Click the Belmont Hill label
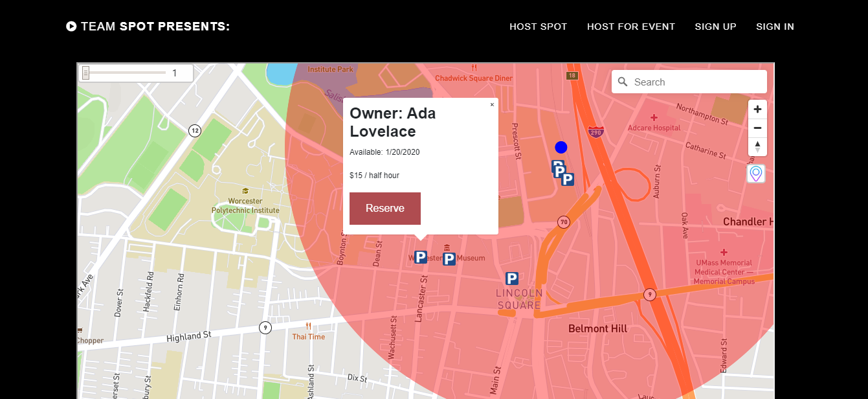This screenshot has width=868, height=399. point(597,328)
